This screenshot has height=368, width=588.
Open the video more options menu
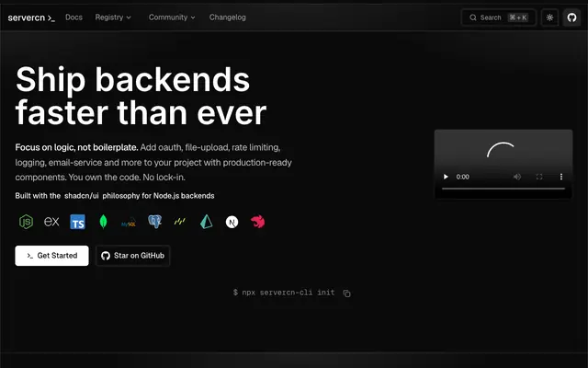click(x=561, y=177)
